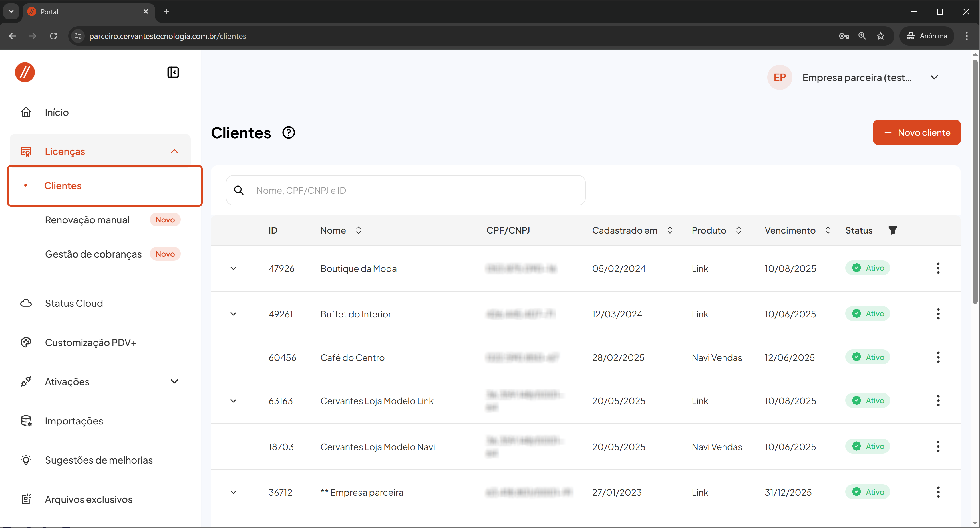Open Gestão de cobranças menu item
This screenshot has width=980, height=528.
click(x=93, y=254)
